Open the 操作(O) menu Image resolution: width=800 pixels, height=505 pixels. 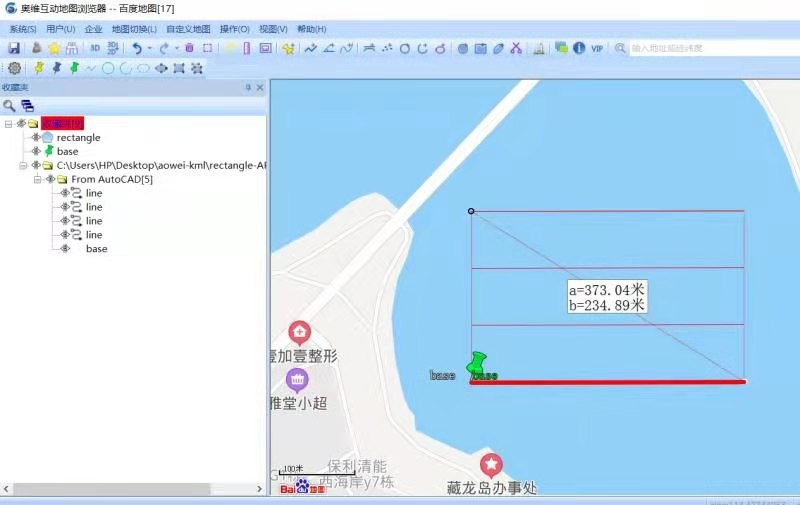tap(235, 29)
